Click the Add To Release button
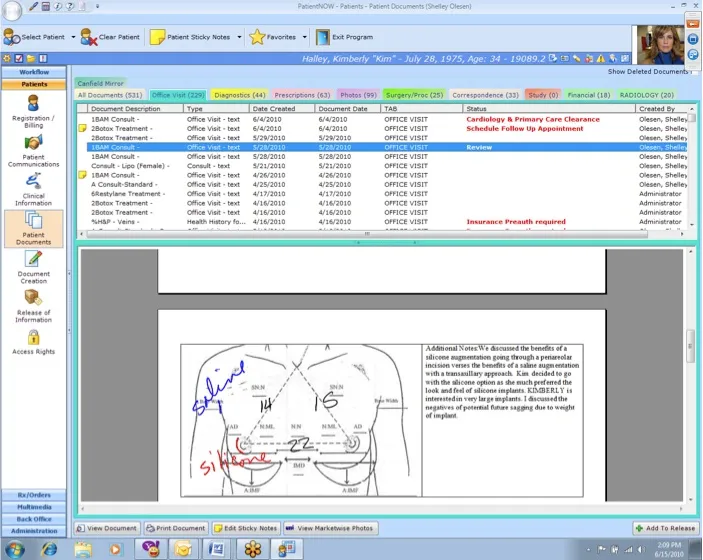The image size is (703, 560). point(664,528)
